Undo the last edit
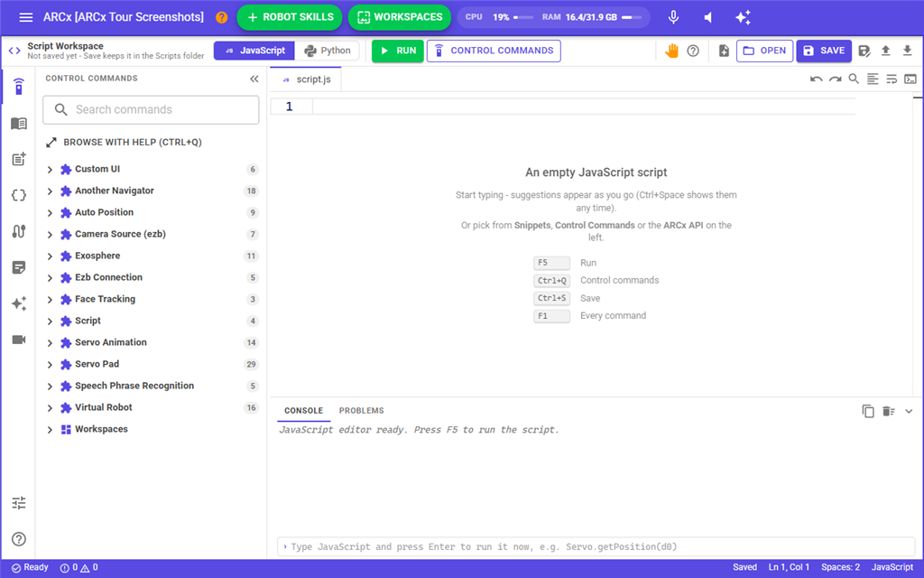924x578 pixels. [816, 79]
